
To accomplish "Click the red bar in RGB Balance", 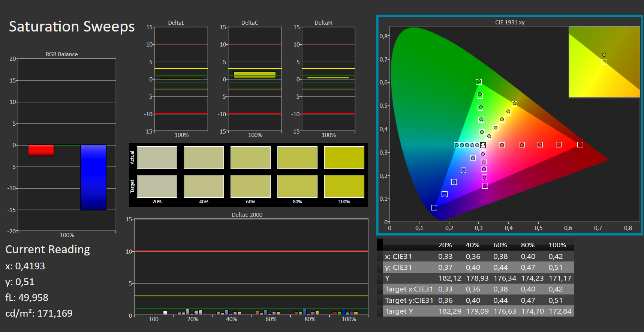I will 41,150.
